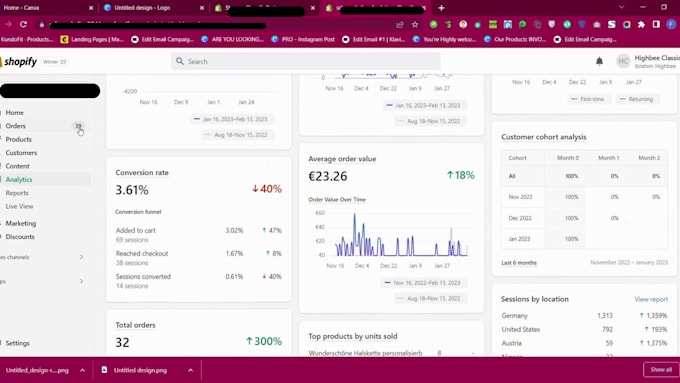Open the Untitled design.png downloaded file
The image size is (680, 383).
coord(140,370)
